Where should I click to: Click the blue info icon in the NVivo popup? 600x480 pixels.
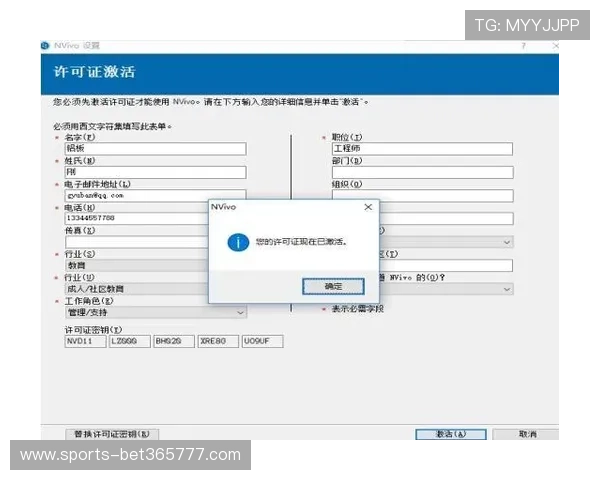pos(237,243)
